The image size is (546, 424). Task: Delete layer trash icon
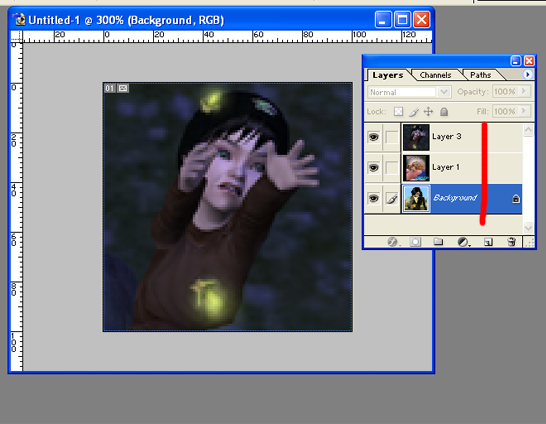tap(511, 242)
